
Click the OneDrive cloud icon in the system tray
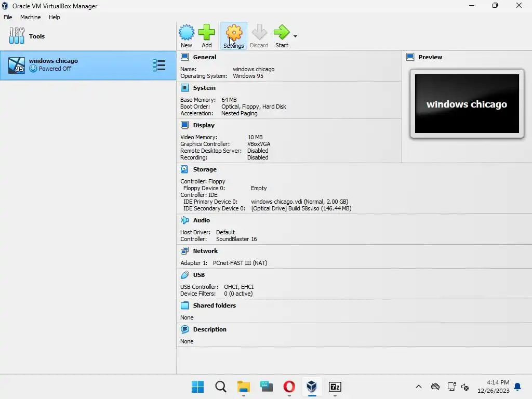pyautogui.click(x=435, y=387)
